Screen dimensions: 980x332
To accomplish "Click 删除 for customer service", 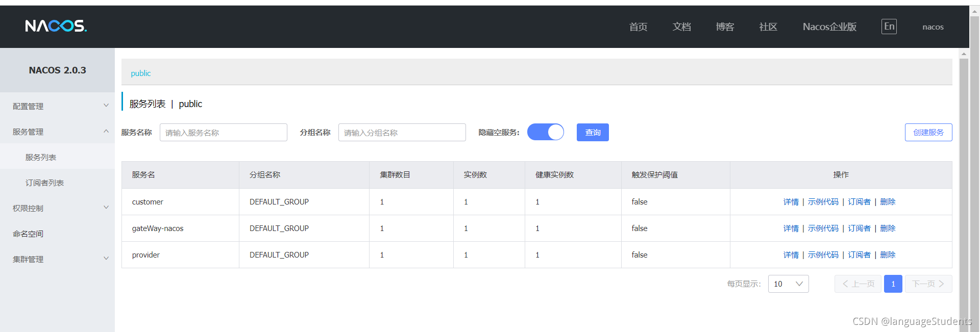I will coord(888,202).
